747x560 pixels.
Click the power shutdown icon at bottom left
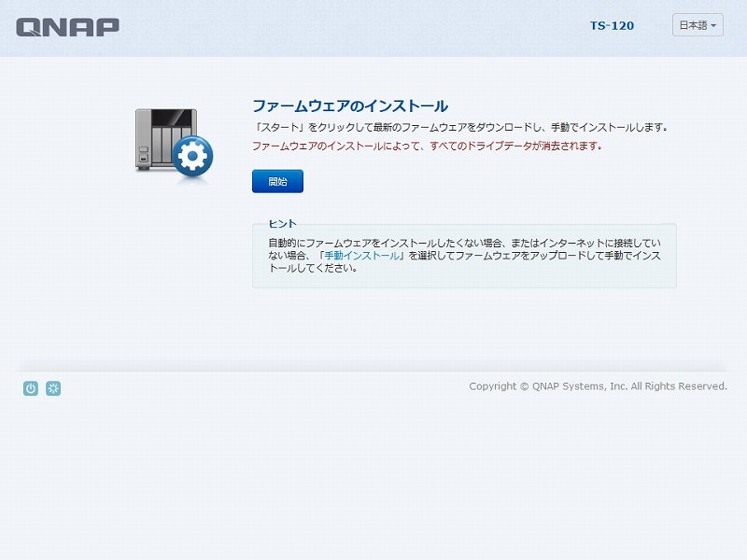tap(29, 387)
